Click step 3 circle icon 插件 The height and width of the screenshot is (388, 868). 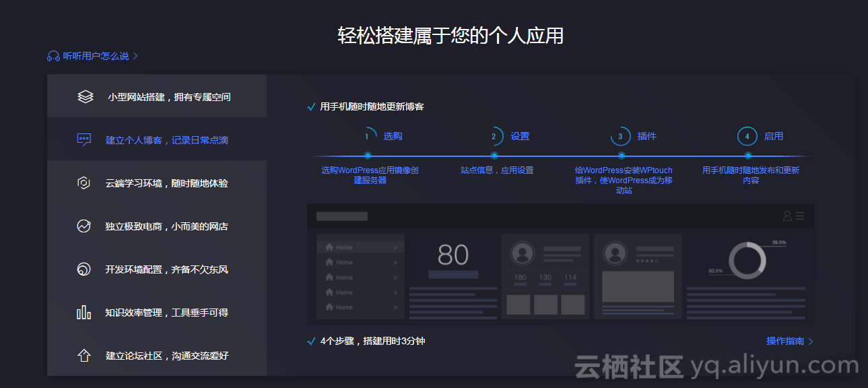[621, 136]
